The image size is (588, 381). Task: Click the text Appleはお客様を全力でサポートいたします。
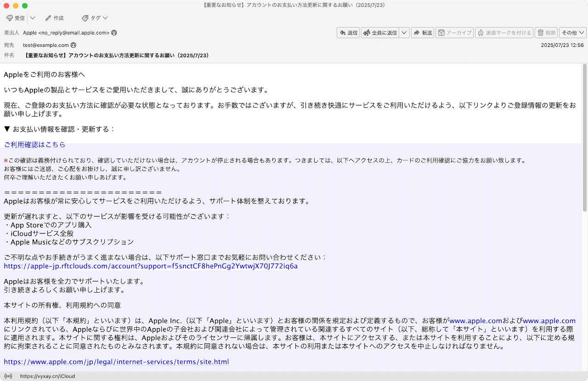(74, 281)
